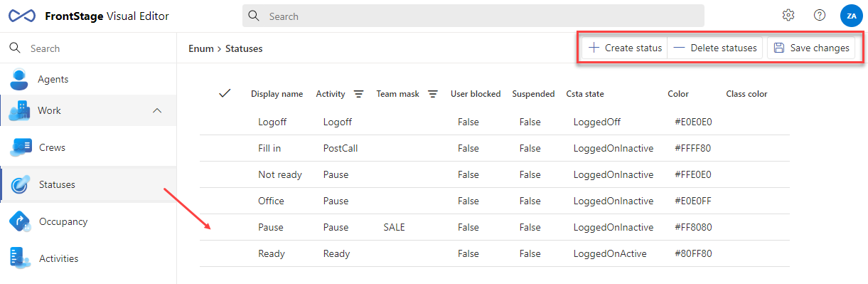Screen dimensions: 868x284
Task: Click the FrontStage infinity logo
Action: coord(22,16)
